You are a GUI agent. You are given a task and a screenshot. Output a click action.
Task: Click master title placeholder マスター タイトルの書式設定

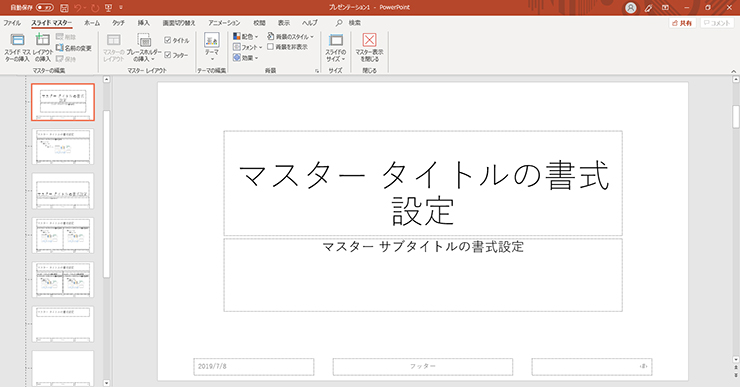423,183
